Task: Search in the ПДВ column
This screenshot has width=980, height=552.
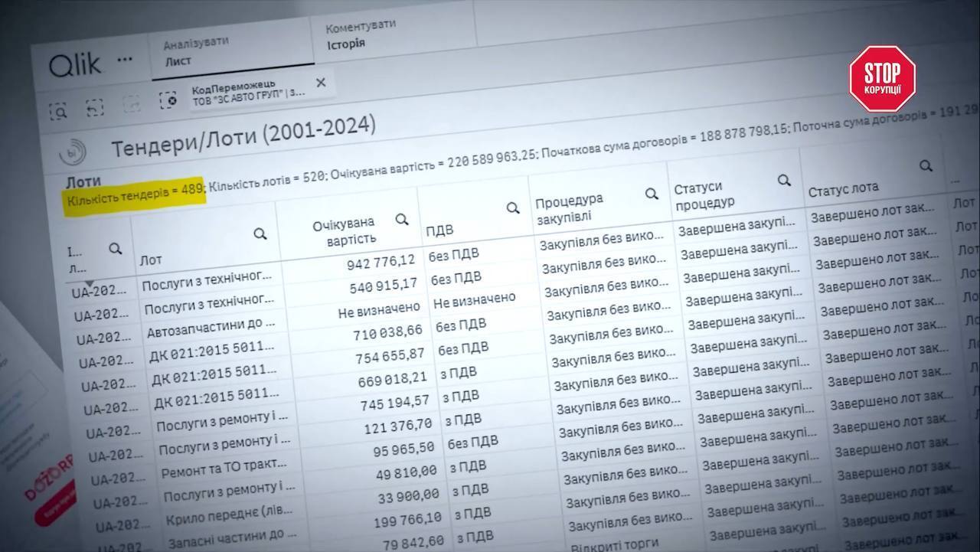Action: (513, 207)
